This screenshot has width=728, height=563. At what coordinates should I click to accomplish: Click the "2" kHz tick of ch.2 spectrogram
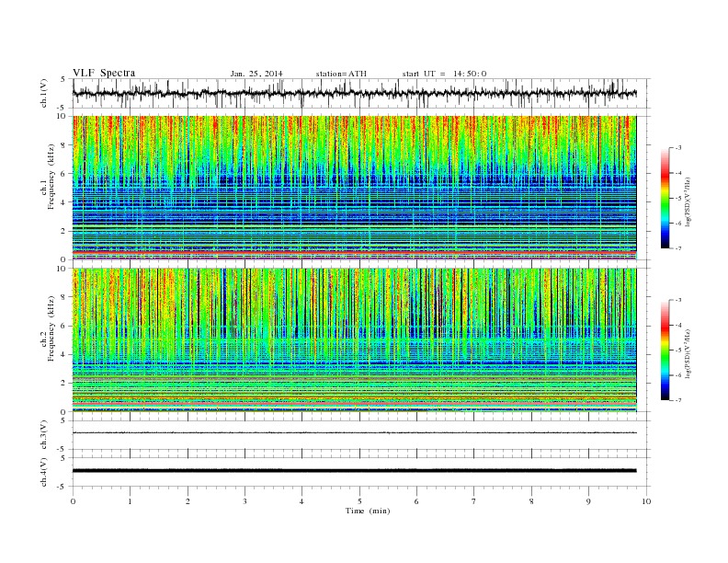63,384
